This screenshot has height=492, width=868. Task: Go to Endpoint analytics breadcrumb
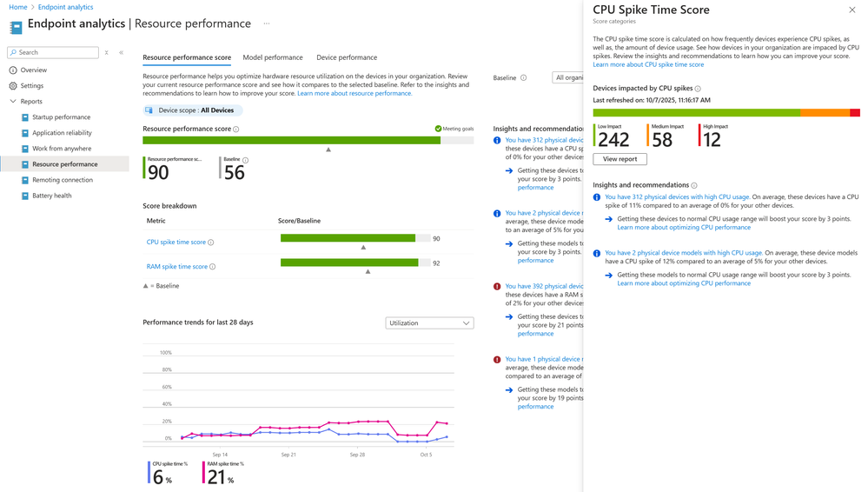[65, 7]
